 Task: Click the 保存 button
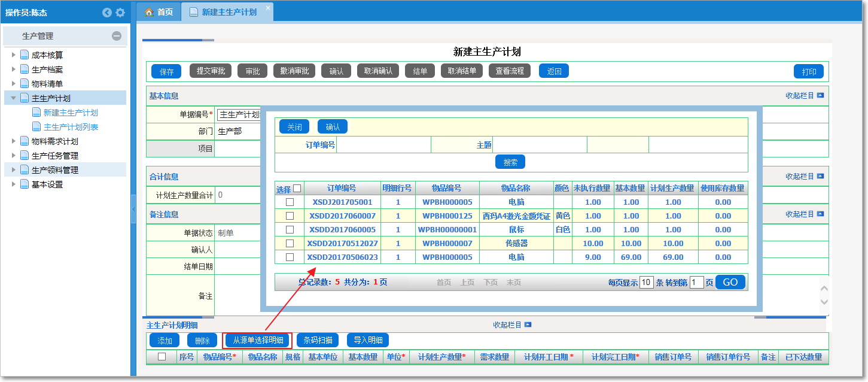pos(166,71)
